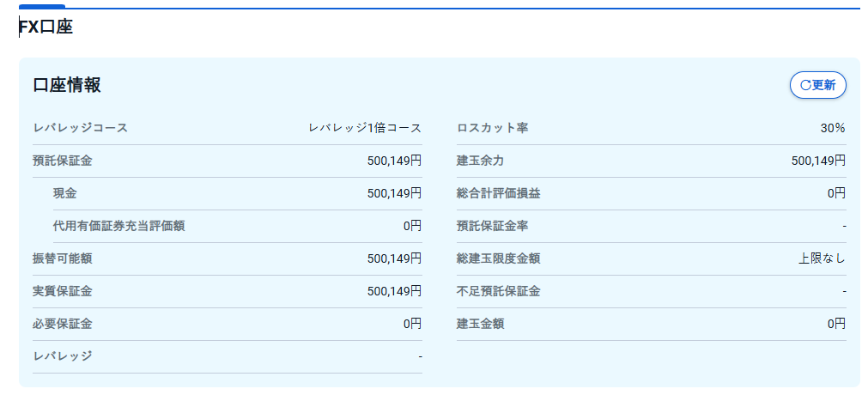This screenshot has height=395, width=868.
Task: Click the 不足預託保証金 label
Action: click(x=499, y=291)
